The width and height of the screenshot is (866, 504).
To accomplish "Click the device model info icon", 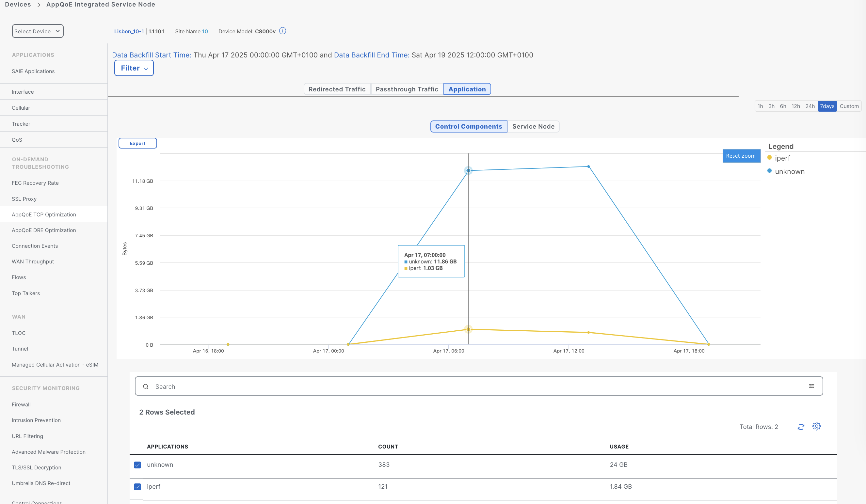I will 282,31.
